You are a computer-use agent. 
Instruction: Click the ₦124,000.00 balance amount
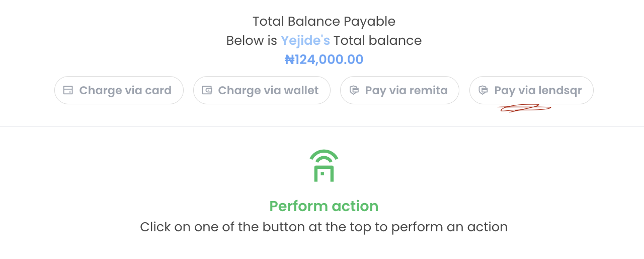(x=324, y=59)
